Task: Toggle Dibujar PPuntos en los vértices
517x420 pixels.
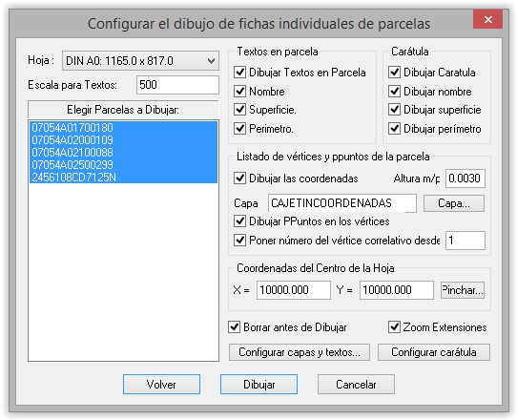Action: [x=239, y=221]
